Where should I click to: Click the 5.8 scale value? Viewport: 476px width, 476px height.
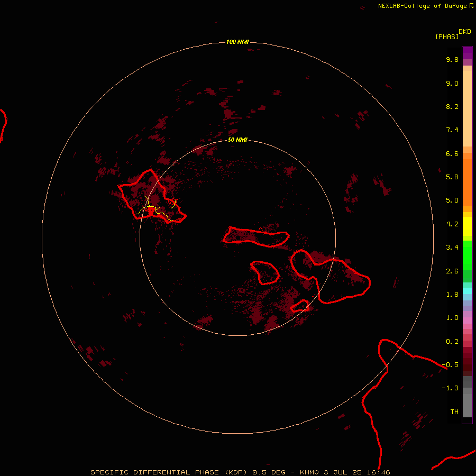click(x=452, y=177)
